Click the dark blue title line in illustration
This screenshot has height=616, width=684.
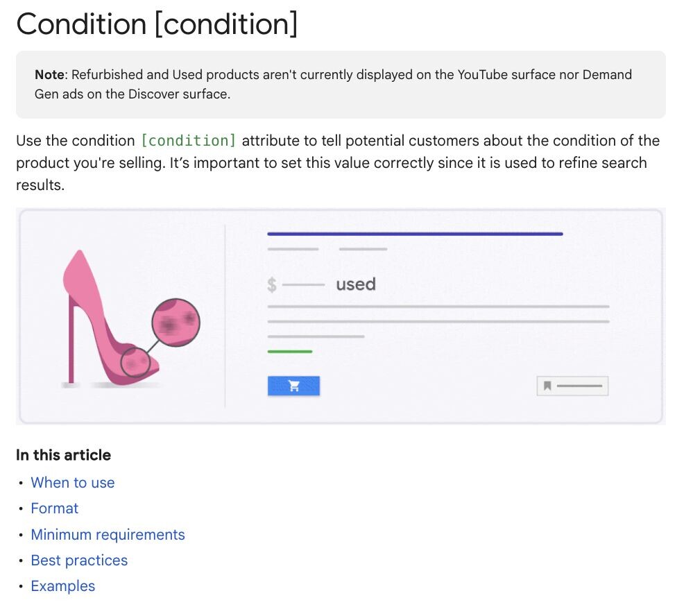(x=415, y=234)
